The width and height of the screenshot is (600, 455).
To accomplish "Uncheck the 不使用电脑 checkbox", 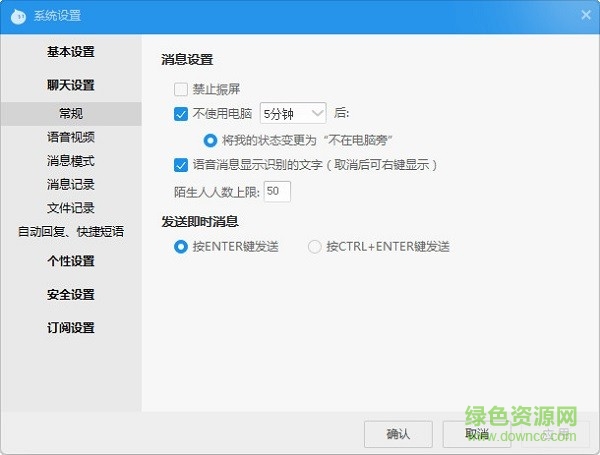I will (x=181, y=113).
